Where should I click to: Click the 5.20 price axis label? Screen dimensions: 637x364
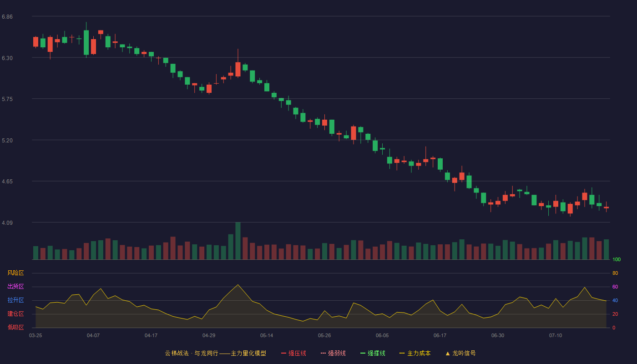point(7,141)
